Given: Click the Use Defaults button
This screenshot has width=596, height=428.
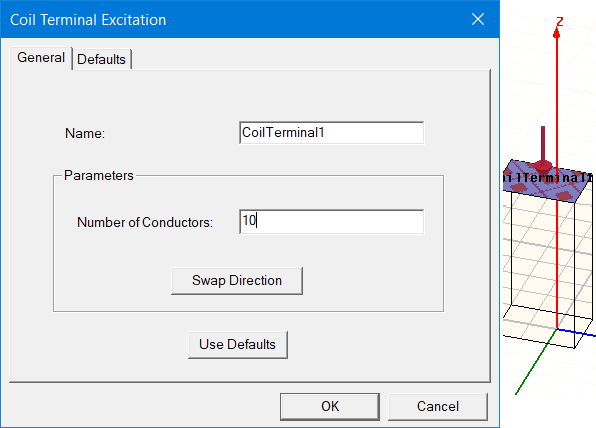Looking at the screenshot, I should click(x=238, y=344).
